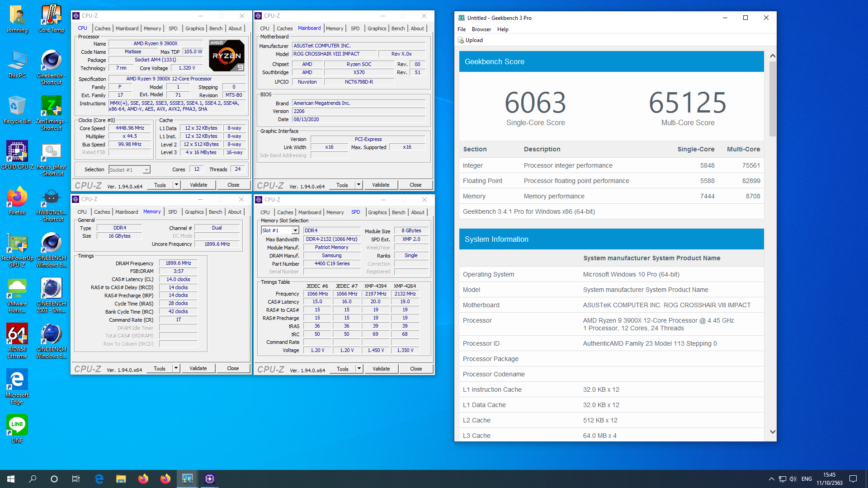Show hidden system tray icons
The height and width of the screenshot is (488, 868).
click(771, 479)
